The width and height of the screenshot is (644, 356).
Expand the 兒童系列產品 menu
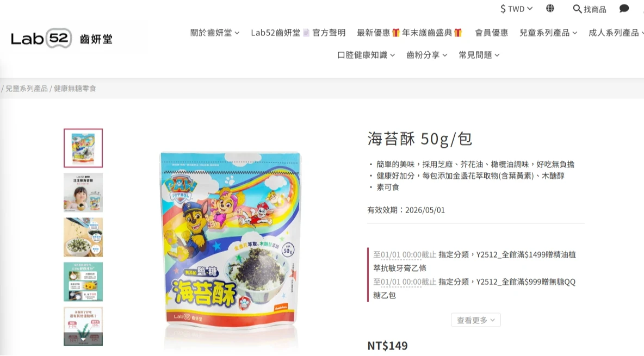point(548,33)
